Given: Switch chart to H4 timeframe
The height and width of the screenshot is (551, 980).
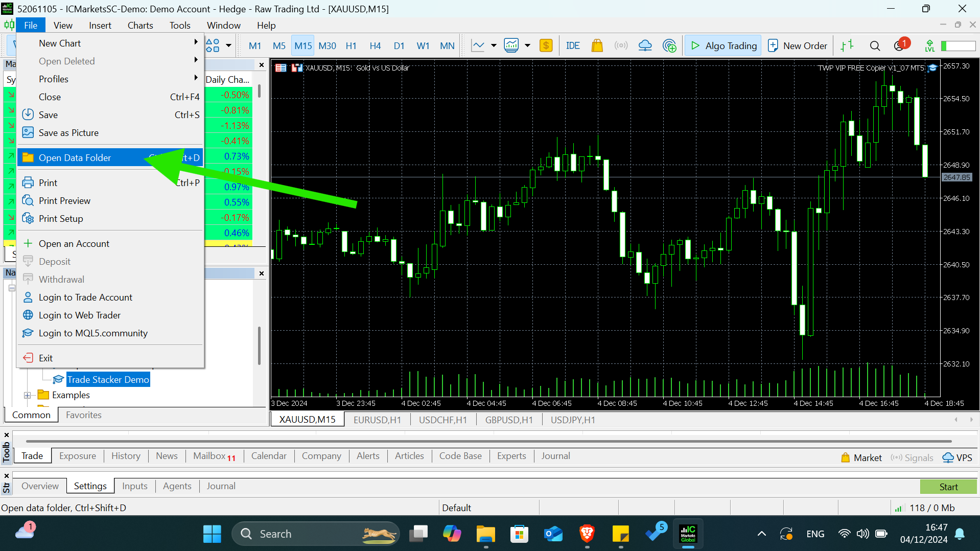Looking at the screenshot, I should (x=375, y=45).
